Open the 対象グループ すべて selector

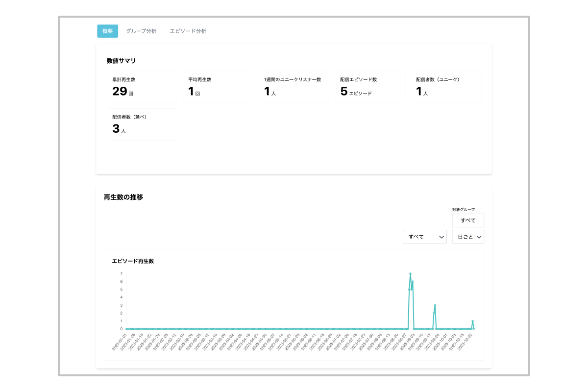click(467, 220)
